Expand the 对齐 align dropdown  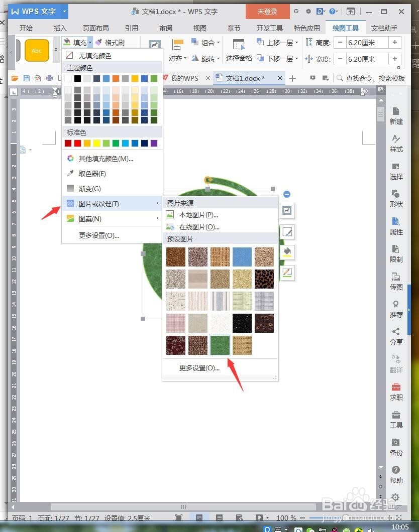coord(185,58)
